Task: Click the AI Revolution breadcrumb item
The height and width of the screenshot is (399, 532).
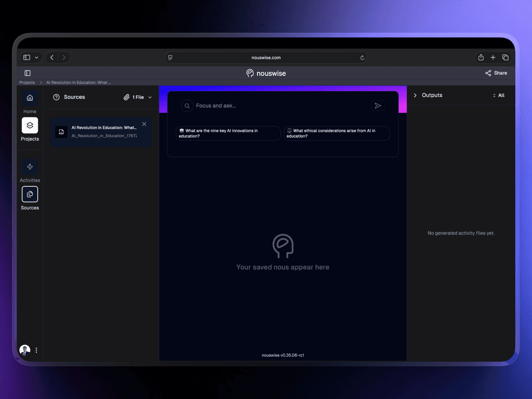Action: click(78, 82)
